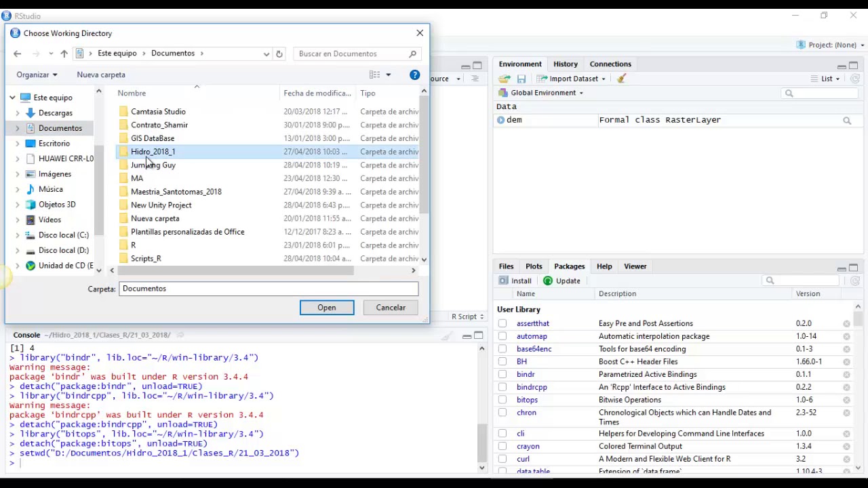Remove the automap package
The height and width of the screenshot is (488, 868).
point(846,337)
